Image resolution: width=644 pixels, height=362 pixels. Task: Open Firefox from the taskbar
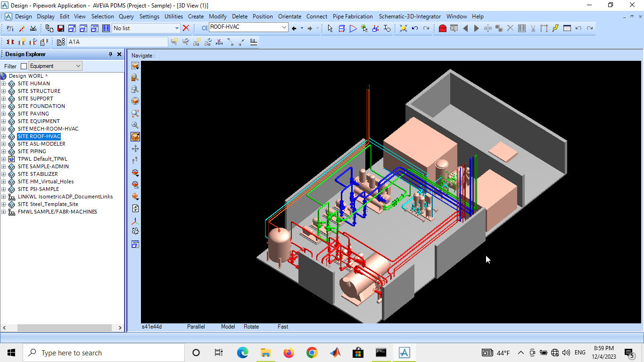coord(289,353)
